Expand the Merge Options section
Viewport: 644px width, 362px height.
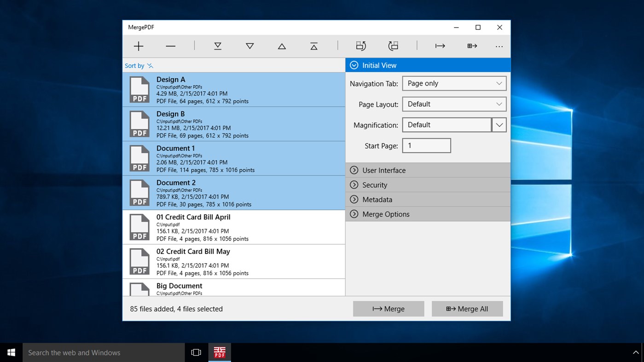428,214
